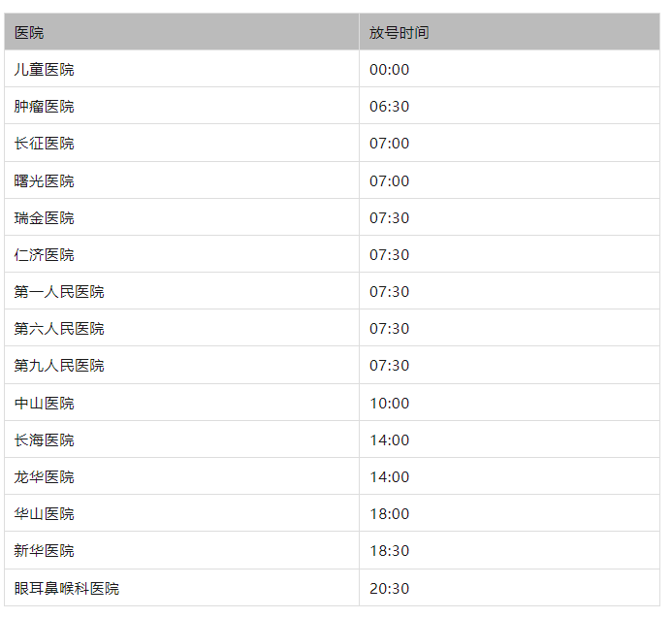The width and height of the screenshot is (672, 618).
Task: Click the 放号时间 column header
Action: coord(399,33)
